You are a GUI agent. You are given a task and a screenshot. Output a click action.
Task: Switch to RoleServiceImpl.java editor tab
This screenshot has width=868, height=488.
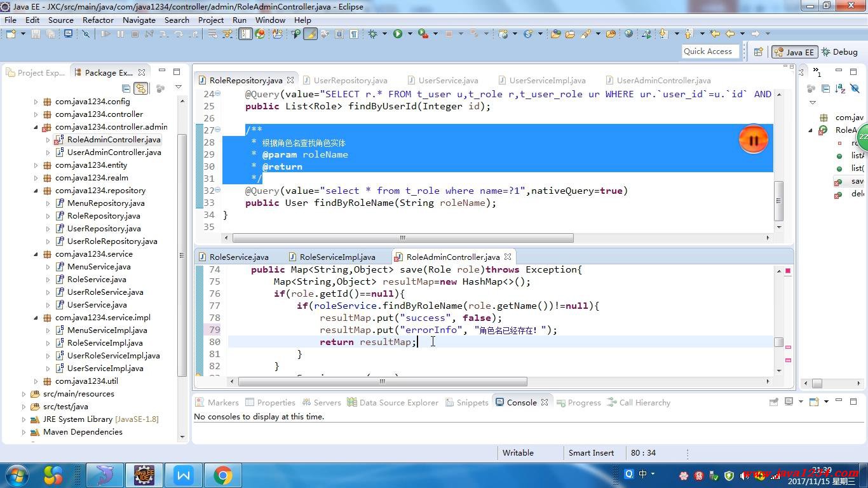coord(337,257)
